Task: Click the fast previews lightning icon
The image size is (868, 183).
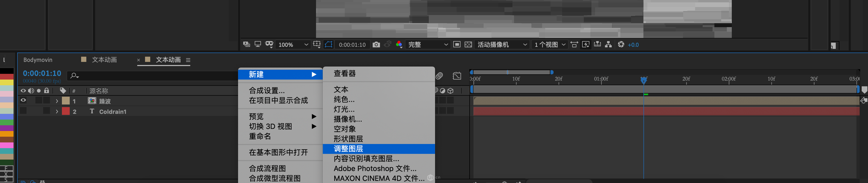Action: tap(586, 45)
